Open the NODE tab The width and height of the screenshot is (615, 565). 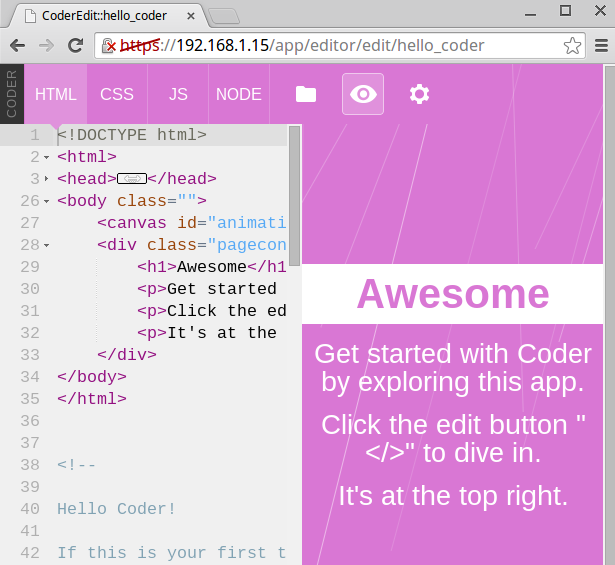point(239,94)
